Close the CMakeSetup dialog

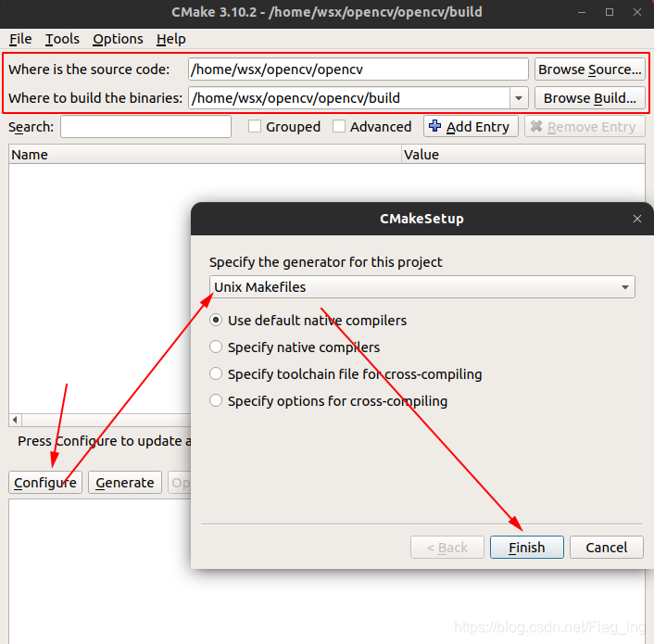637,219
